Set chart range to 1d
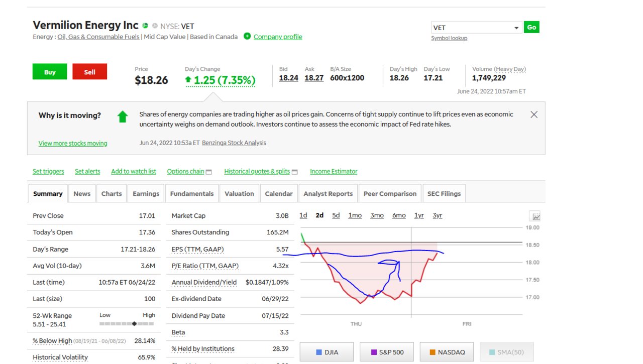 [x=303, y=215]
